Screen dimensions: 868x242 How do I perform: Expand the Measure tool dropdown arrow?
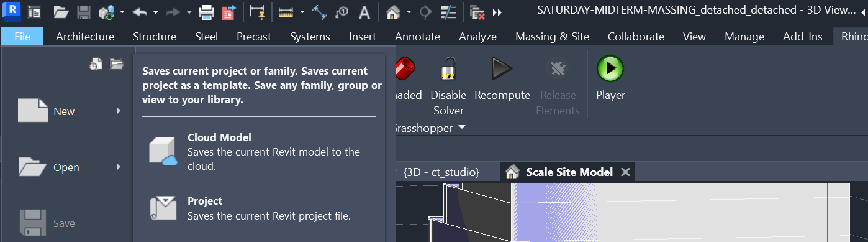tap(302, 12)
